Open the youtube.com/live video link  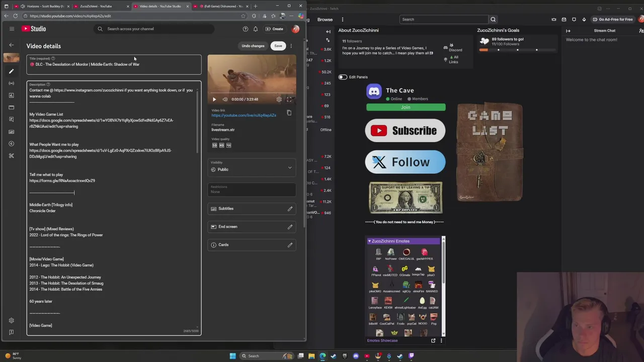point(244,115)
